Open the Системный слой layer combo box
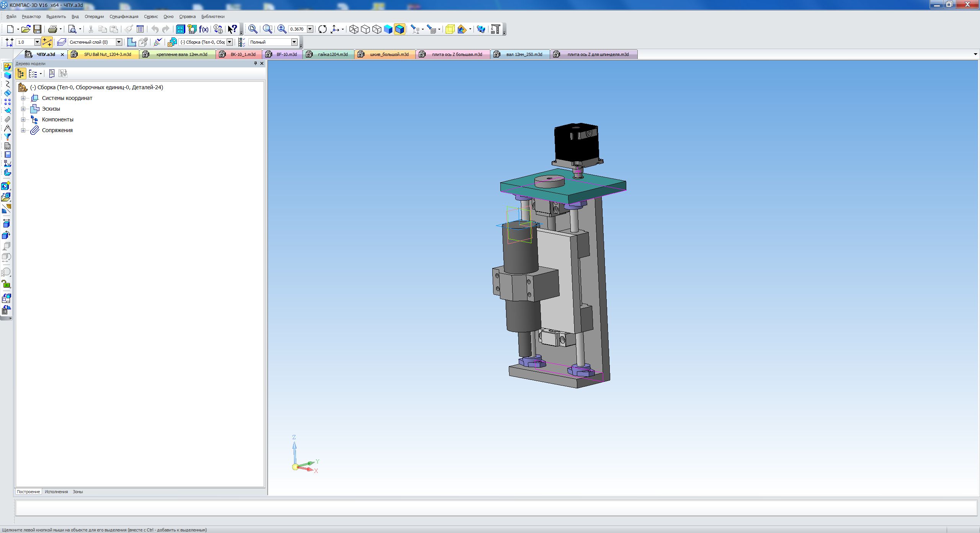Image resolution: width=980 pixels, height=533 pixels. coord(119,42)
